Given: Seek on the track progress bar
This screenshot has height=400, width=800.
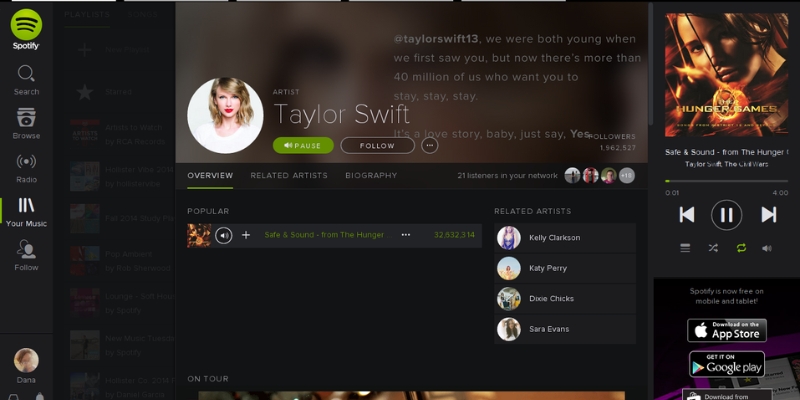Looking at the screenshot, I should pos(727,181).
